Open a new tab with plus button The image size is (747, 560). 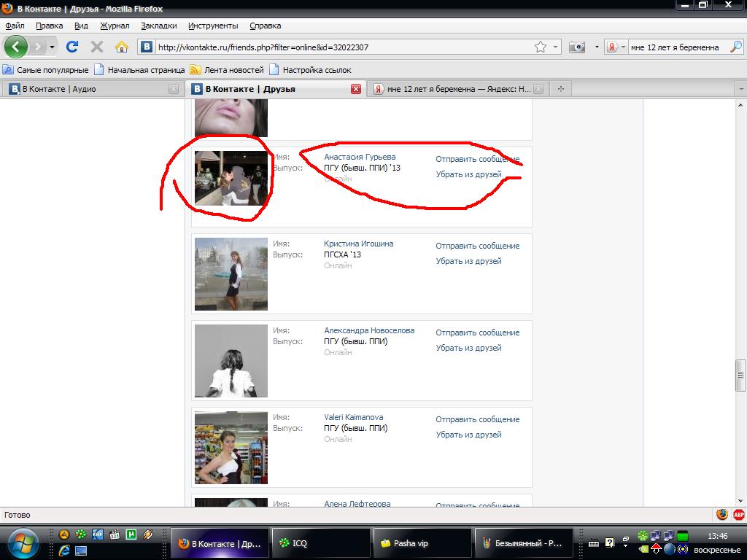561,89
